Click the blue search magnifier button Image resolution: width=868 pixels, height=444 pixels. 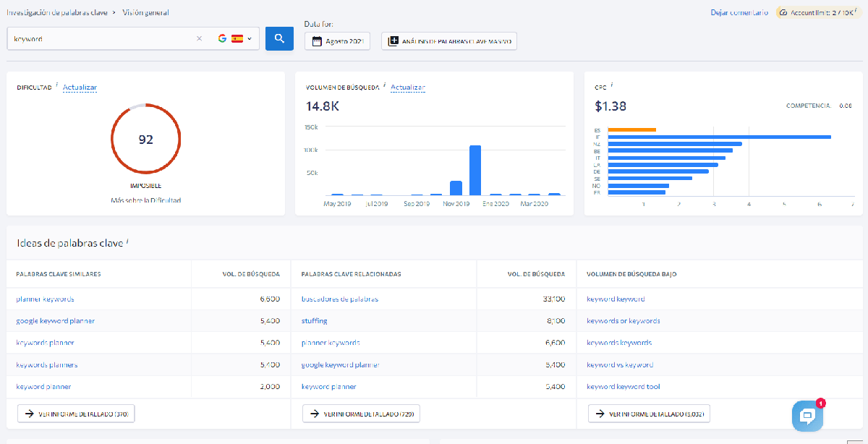[x=279, y=38]
